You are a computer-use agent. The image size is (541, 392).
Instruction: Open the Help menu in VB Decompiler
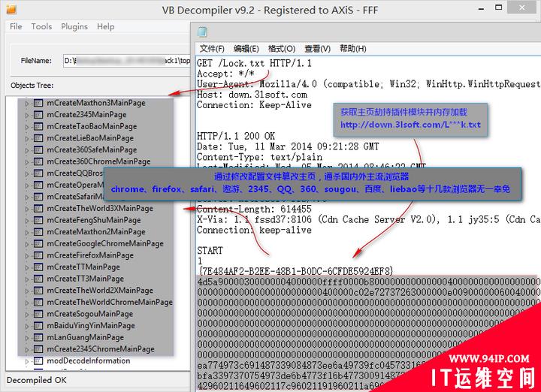coord(106,26)
